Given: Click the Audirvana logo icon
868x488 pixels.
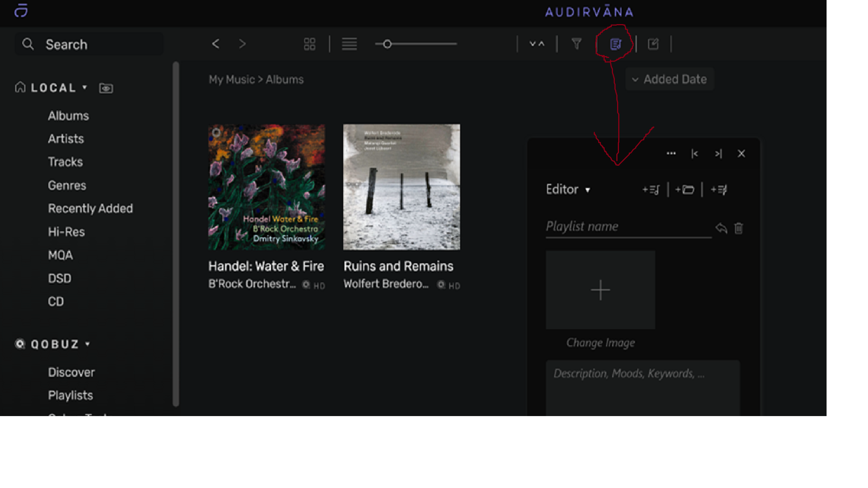Looking at the screenshot, I should pyautogui.click(x=21, y=11).
